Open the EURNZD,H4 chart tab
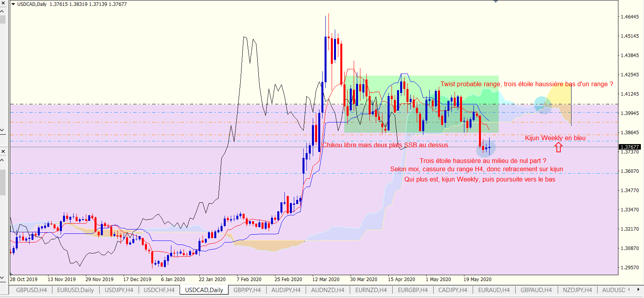 tap(371, 290)
